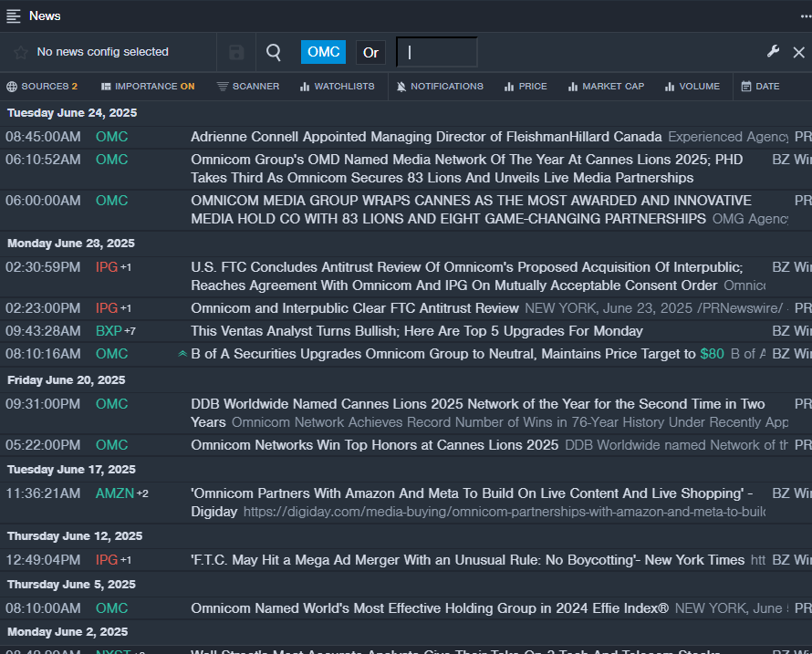Close the search bar with X

pyautogui.click(x=798, y=52)
